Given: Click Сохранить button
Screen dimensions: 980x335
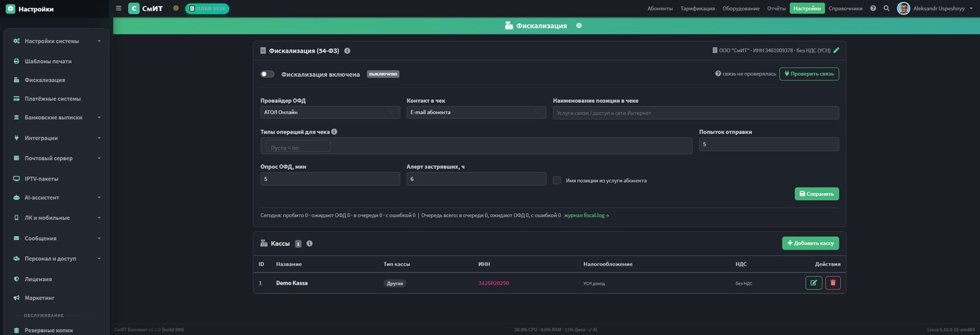Looking at the screenshot, I should click(817, 194).
